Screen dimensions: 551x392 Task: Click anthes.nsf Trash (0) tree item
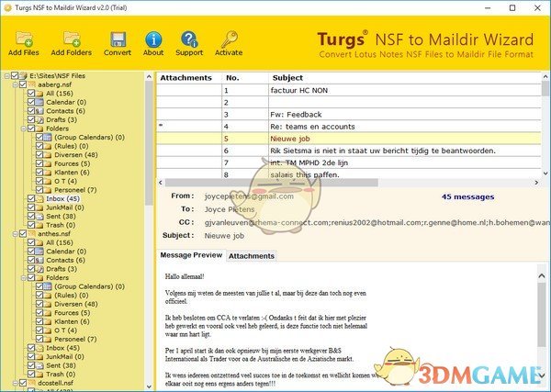coord(61,375)
